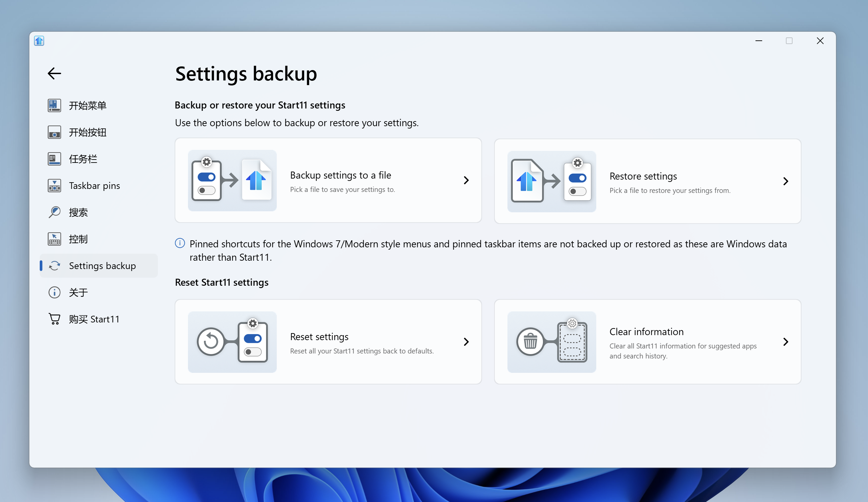Open the 关于 menu item
Image resolution: width=868 pixels, height=502 pixels.
[78, 292]
